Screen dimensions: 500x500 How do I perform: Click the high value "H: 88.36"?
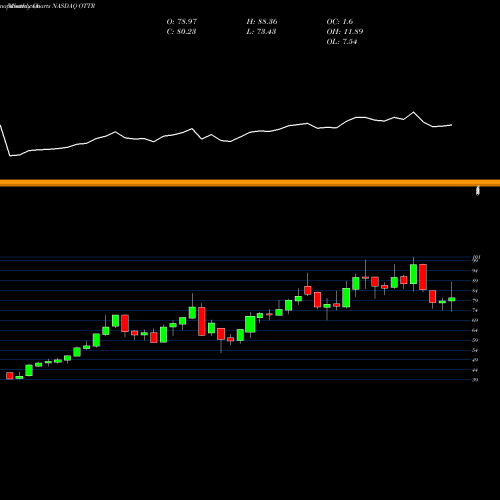(262, 22)
